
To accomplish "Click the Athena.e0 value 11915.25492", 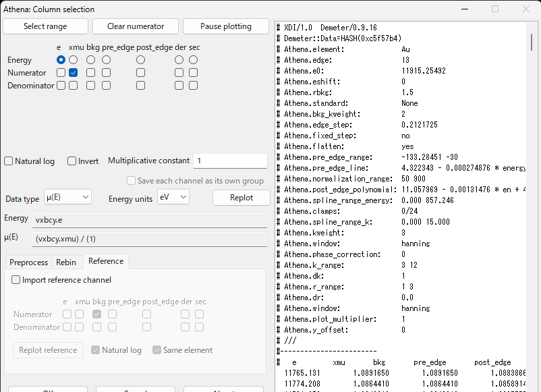I will 424,71.
